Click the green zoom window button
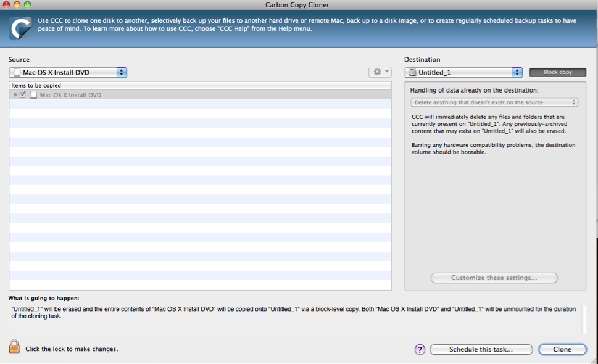The width and height of the screenshot is (598, 364). (27, 4)
